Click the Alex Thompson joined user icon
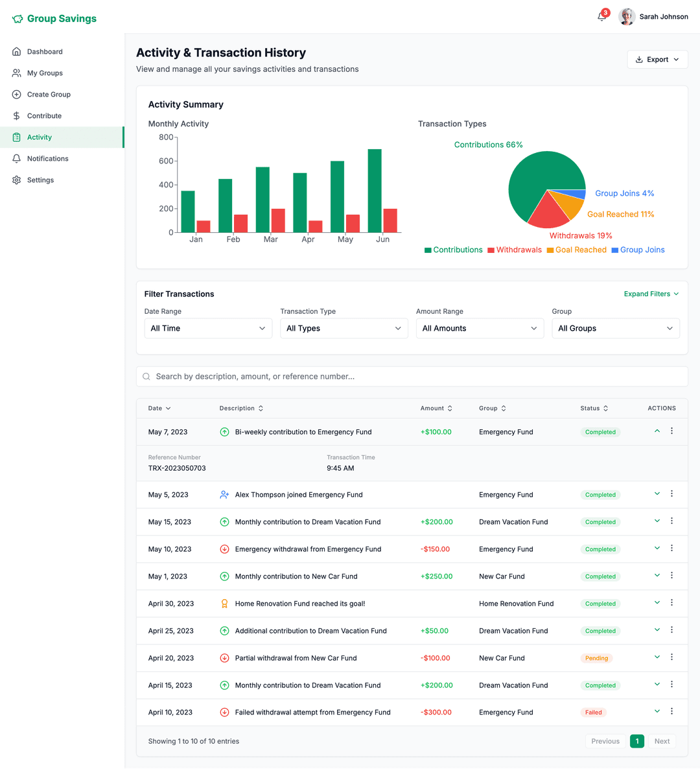Image resolution: width=700 pixels, height=769 pixels. click(224, 495)
